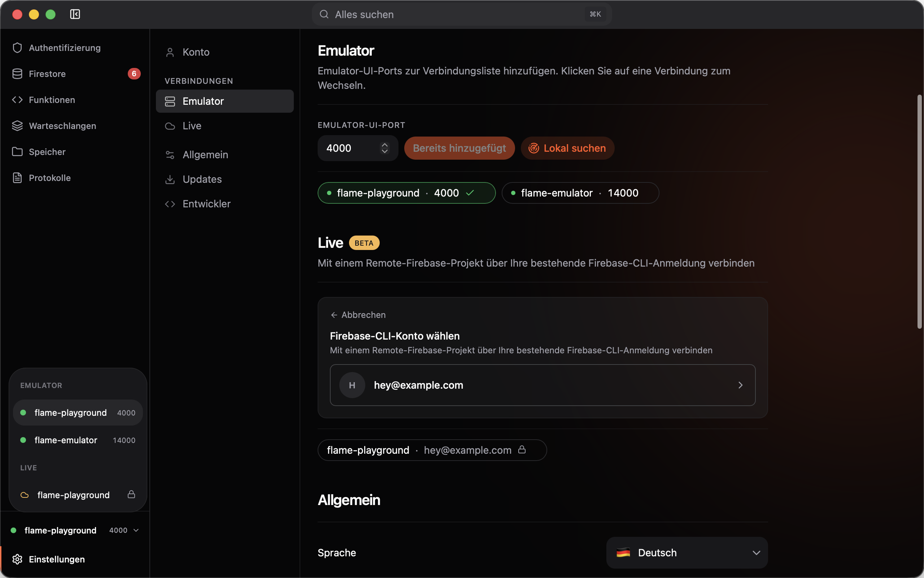The height and width of the screenshot is (578, 924).
Task: Open the hey@example.com account chevron
Action: (740, 385)
